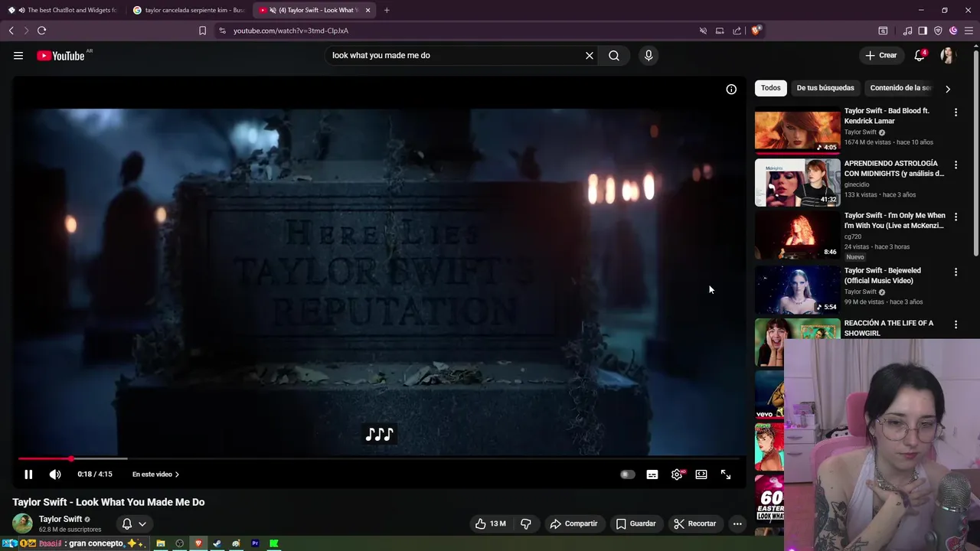The width and height of the screenshot is (980, 551).
Task: Open the Bejeweled video thumbnail
Action: (x=798, y=289)
